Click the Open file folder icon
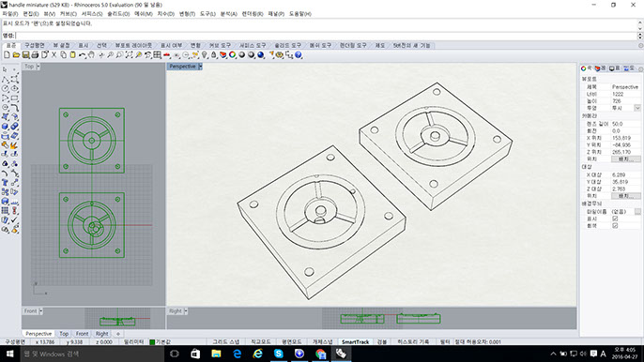644x362 pixels. click(16, 54)
